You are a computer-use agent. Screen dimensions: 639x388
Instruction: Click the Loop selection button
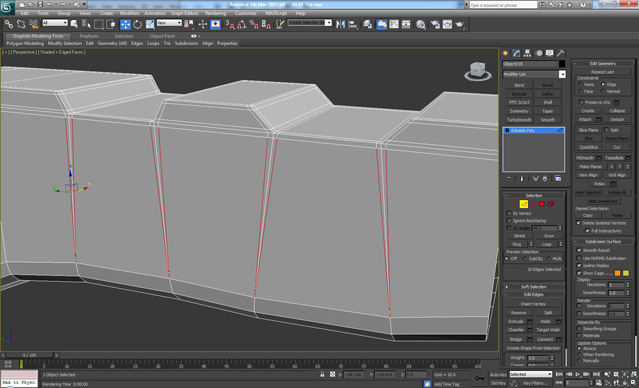click(x=546, y=244)
